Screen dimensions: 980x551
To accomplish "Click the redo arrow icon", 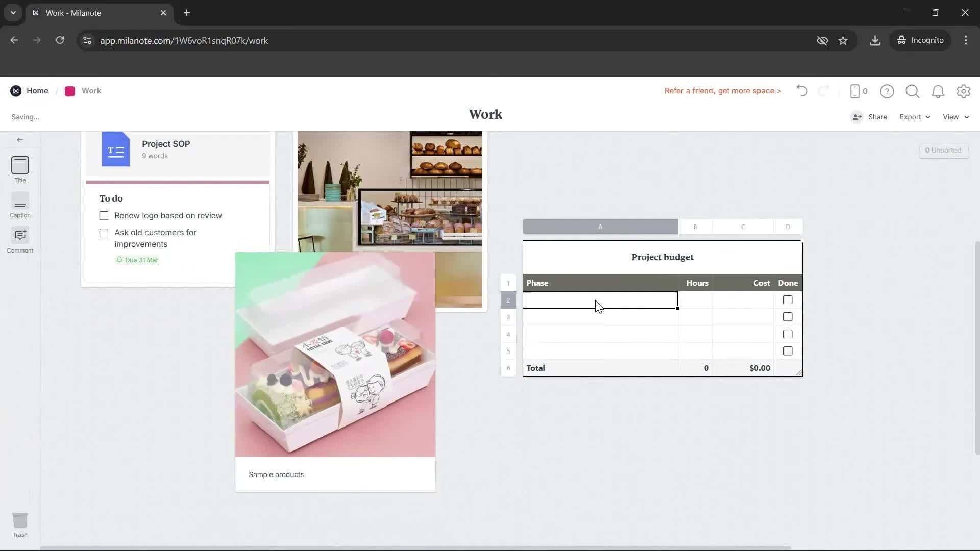I will click(x=824, y=91).
